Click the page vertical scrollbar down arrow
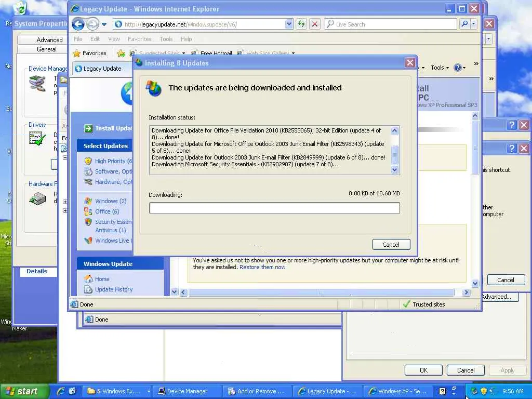This screenshot has width=532, height=399. coord(475,283)
